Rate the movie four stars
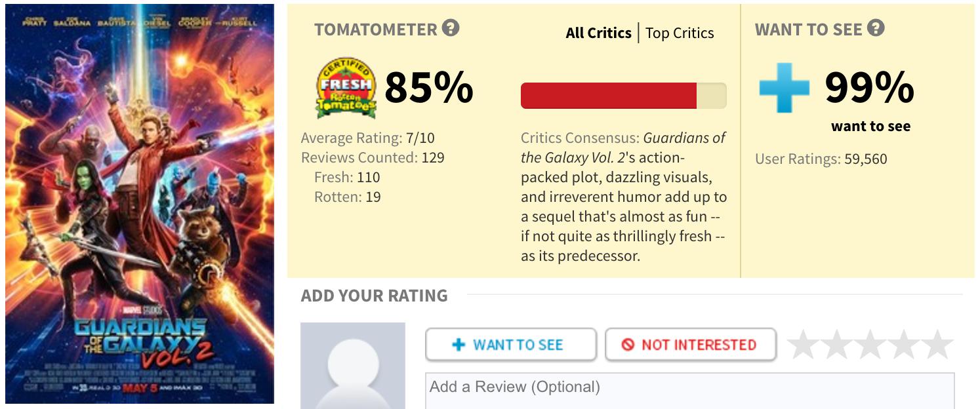 (x=904, y=345)
